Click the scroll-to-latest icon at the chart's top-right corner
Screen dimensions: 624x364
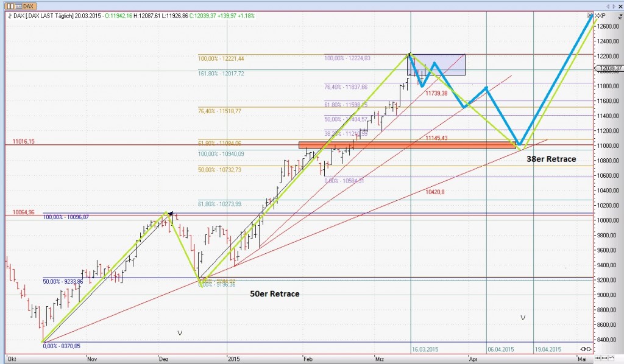[589, 15]
